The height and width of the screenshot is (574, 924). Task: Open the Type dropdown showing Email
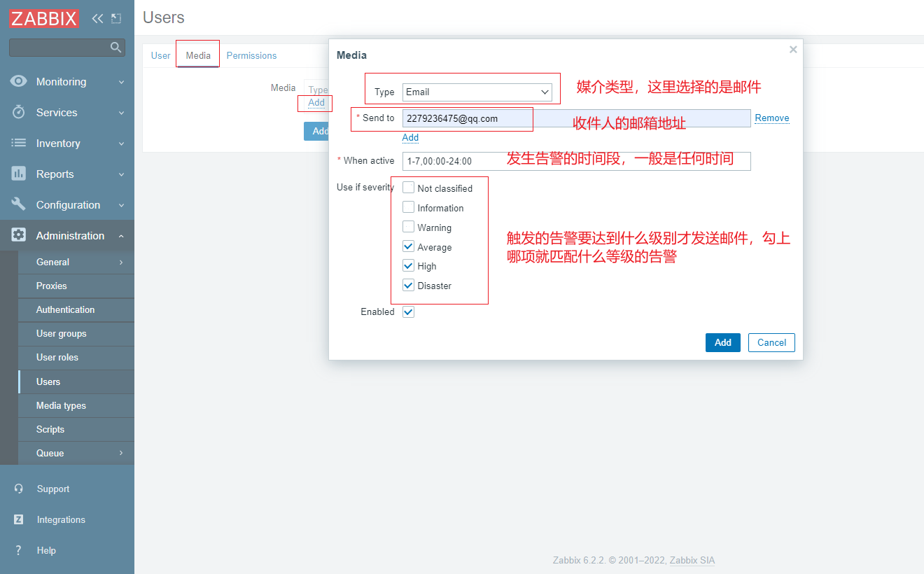click(x=477, y=92)
